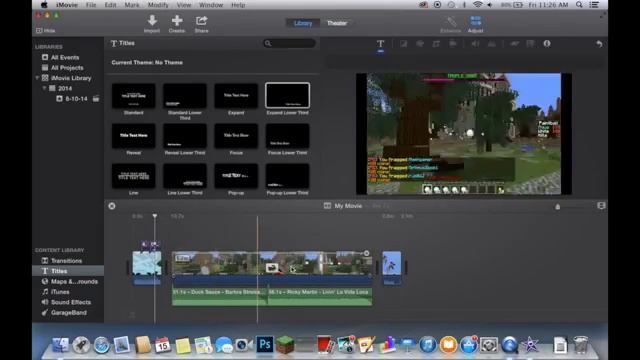Screen dimensions: 640x360
Task: Open Minecraft grass block in Dock
Action: pos(285,345)
